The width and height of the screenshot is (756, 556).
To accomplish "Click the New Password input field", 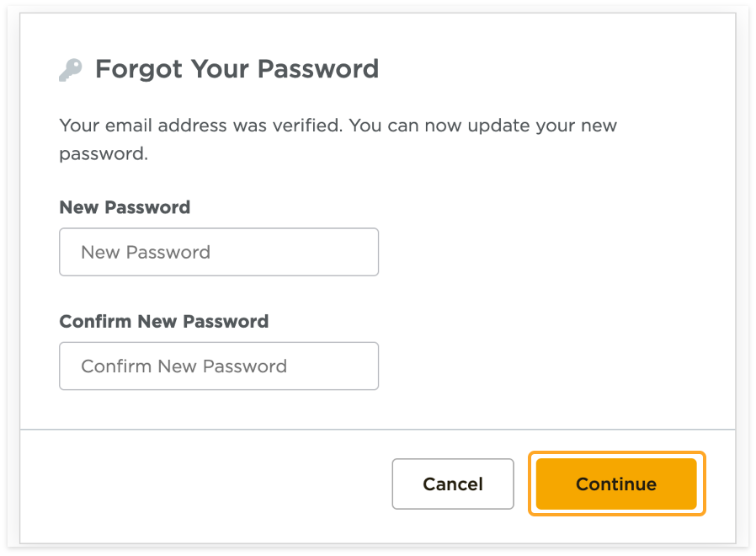I will pos(219,252).
